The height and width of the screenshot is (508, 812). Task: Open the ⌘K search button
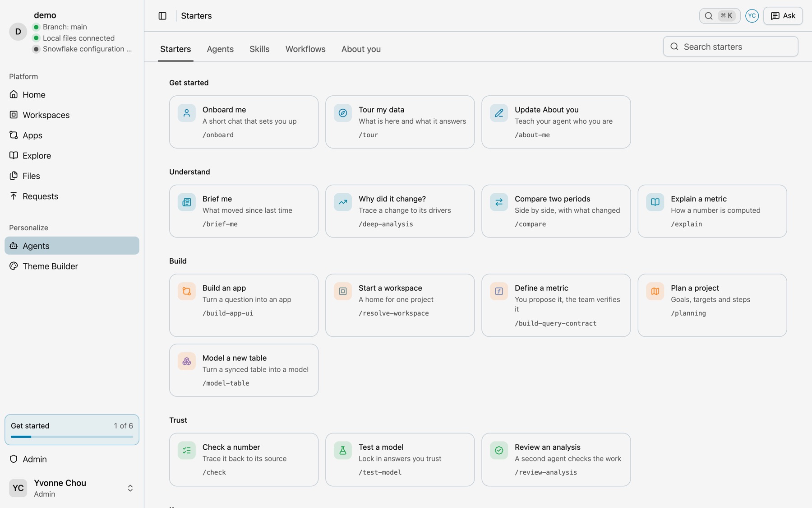[x=720, y=16]
